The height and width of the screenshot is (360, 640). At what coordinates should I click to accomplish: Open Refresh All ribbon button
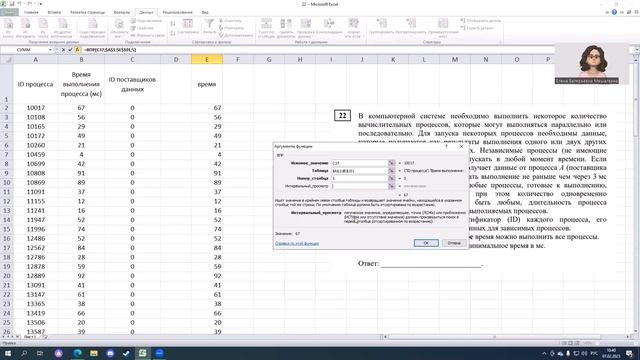119,28
